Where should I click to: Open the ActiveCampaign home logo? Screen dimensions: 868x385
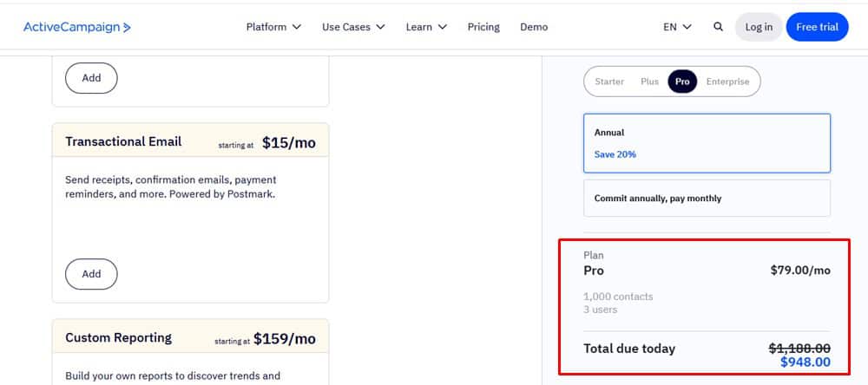(77, 27)
